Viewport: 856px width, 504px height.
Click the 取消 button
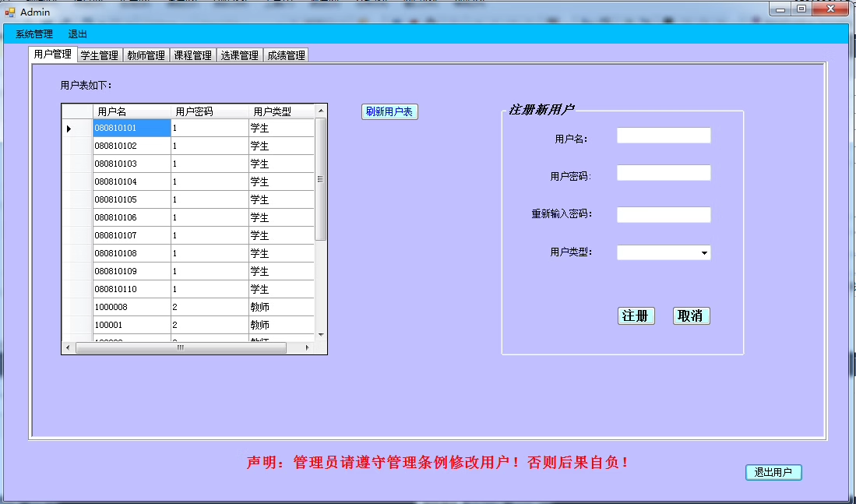[x=691, y=315]
